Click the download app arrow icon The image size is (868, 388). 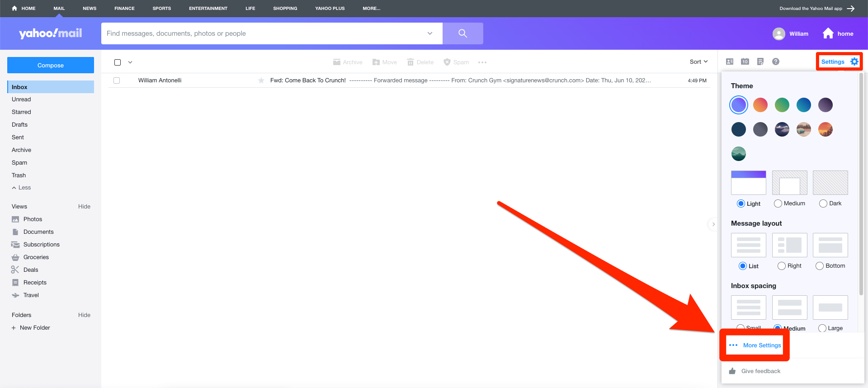tap(851, 8)
